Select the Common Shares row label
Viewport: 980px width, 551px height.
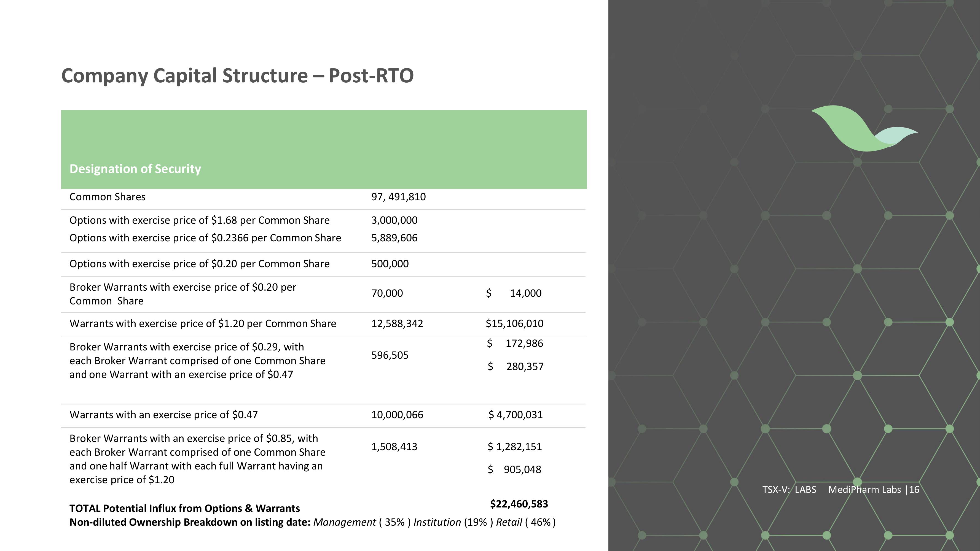tap(107, 197)
